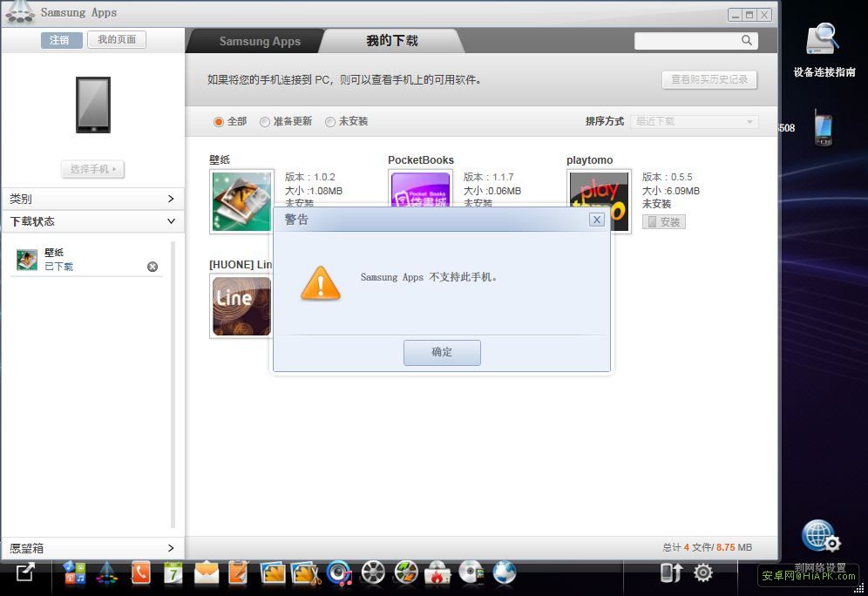Click the magnifier search icon

(746, 40)
